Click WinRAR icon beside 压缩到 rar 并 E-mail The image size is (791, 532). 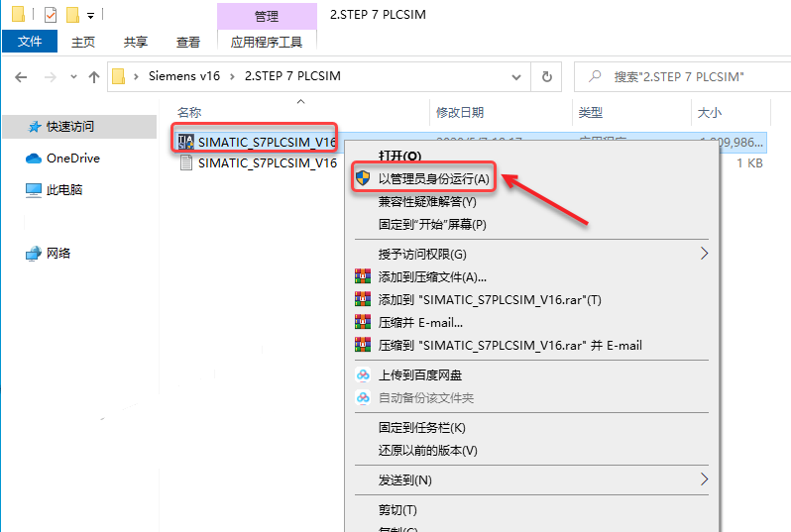tap(363, 345)
